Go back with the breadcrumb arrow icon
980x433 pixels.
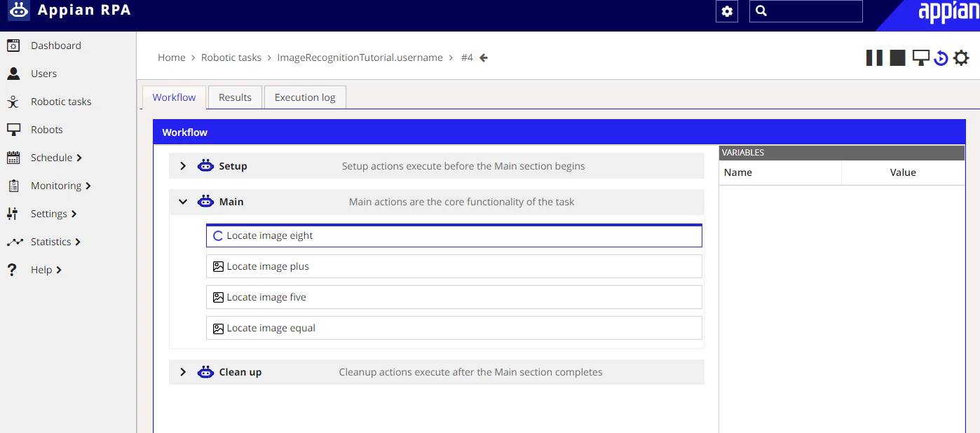[484, 57]
